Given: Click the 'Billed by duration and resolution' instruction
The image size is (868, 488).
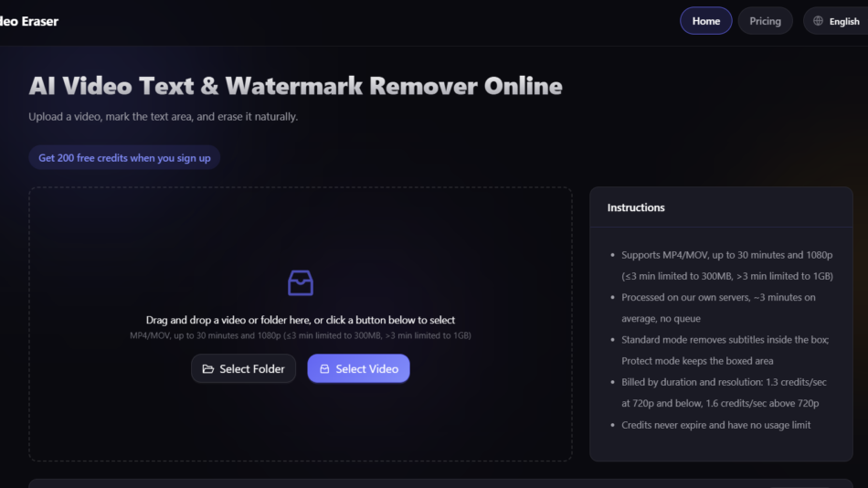Looking at the screenshot, I should (x=724, y=393).
